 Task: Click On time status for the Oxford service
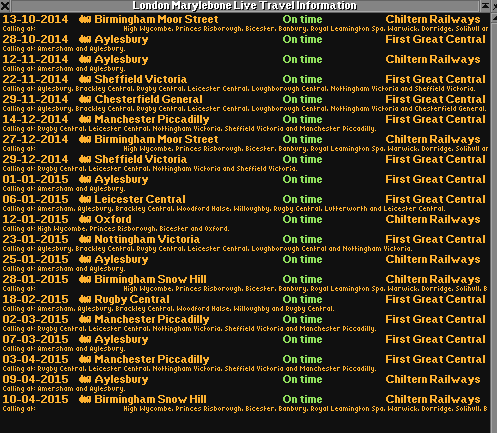click(x=302, y=219)
